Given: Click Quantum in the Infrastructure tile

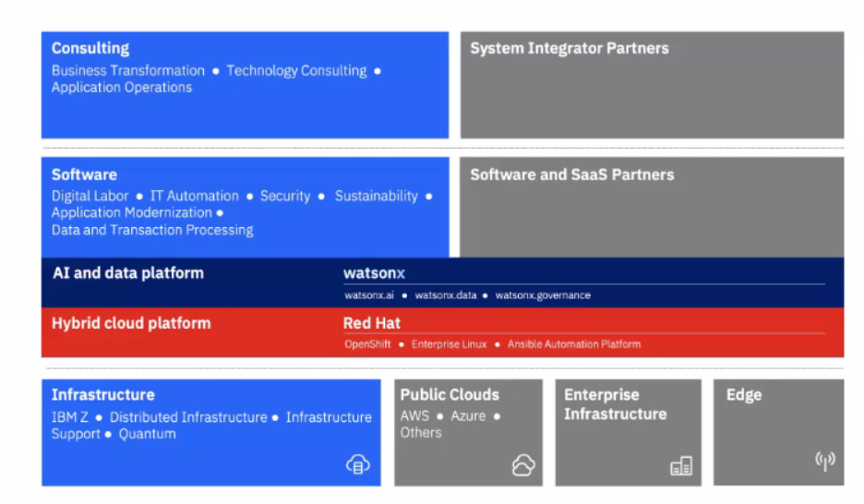Looking at the screenshot, I should [x=147, y=434].
